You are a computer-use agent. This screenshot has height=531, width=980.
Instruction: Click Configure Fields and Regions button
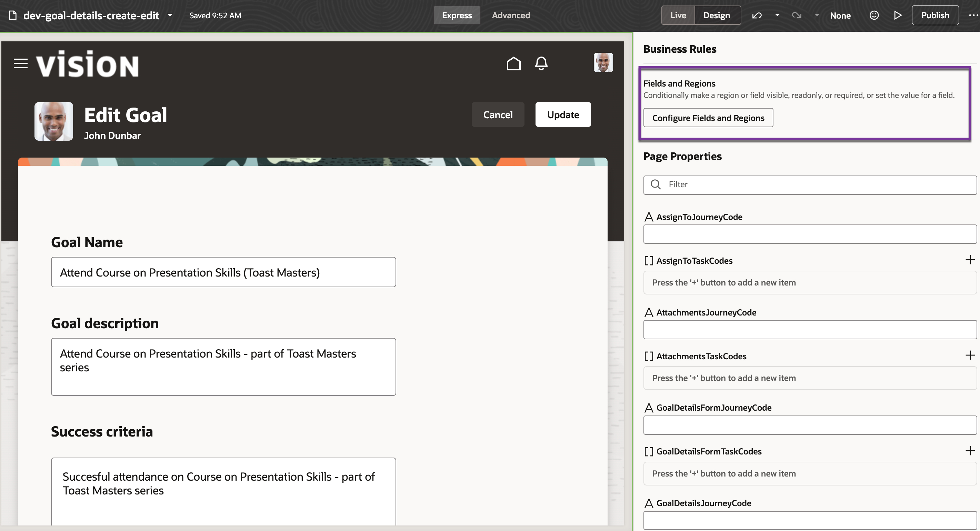(708, 118)
